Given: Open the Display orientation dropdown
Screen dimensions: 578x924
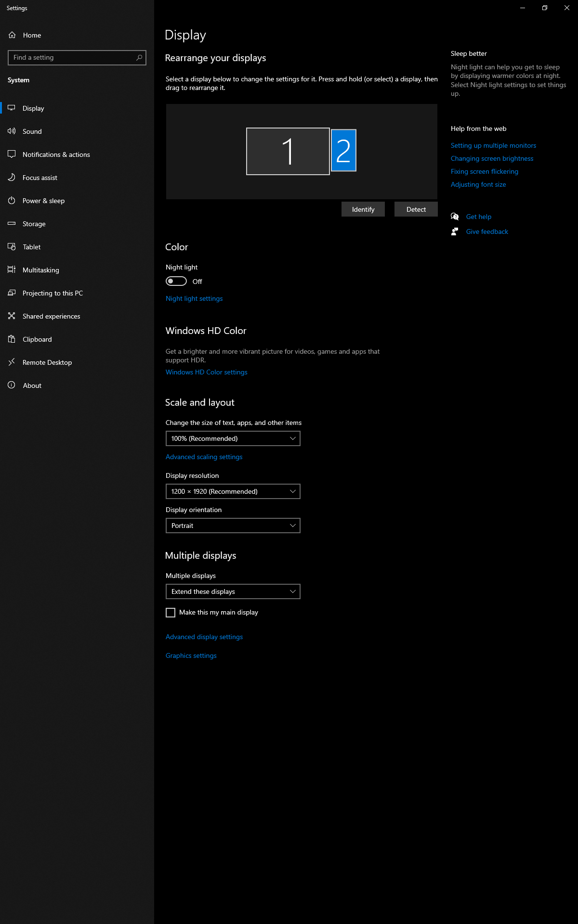Looking at the screenshot, I should pos(233,526).
